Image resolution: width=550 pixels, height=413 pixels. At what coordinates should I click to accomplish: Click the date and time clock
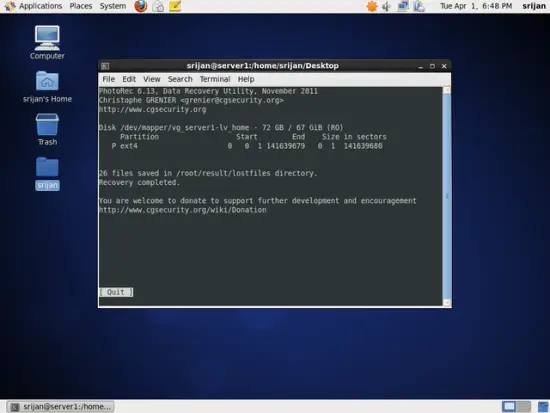[x=476, y=6]
